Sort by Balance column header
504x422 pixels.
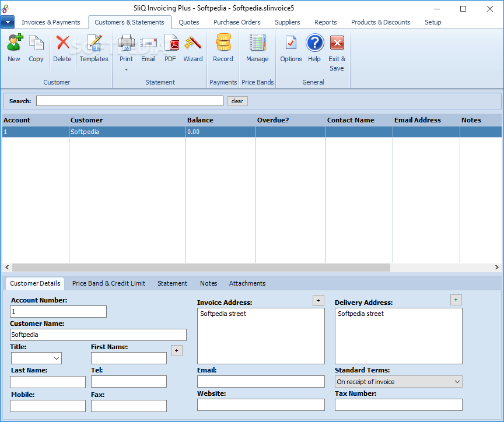point(221,120)
